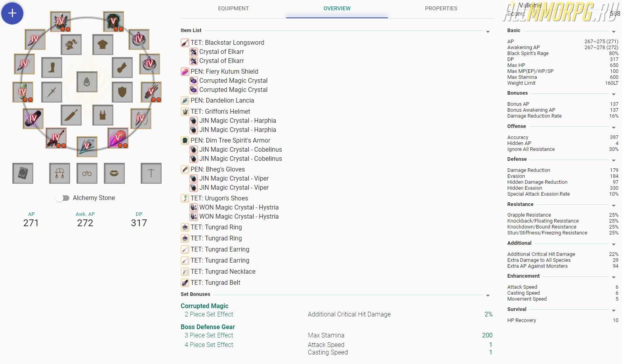Click PEN: Fiery Kutum Shield list entry

(224, 71)
